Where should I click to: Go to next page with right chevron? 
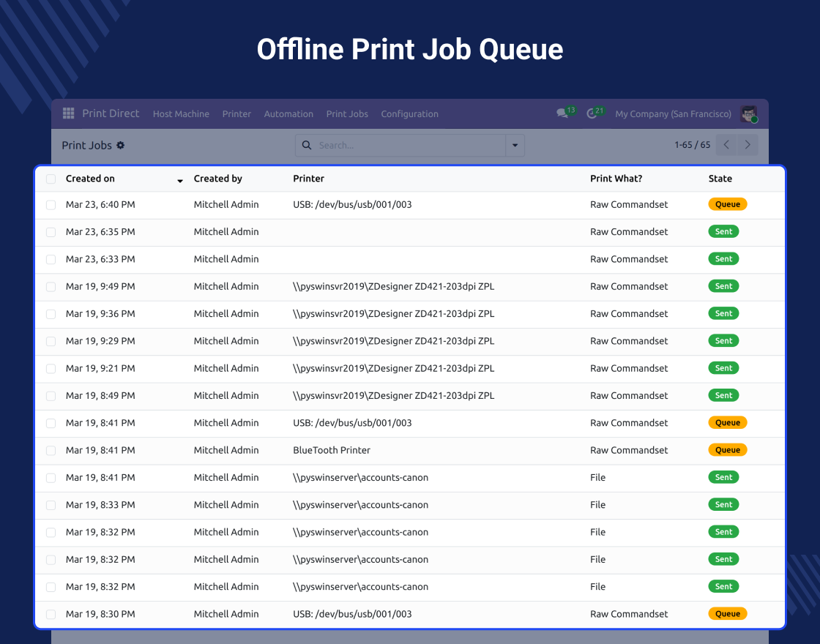click(748, 145)
